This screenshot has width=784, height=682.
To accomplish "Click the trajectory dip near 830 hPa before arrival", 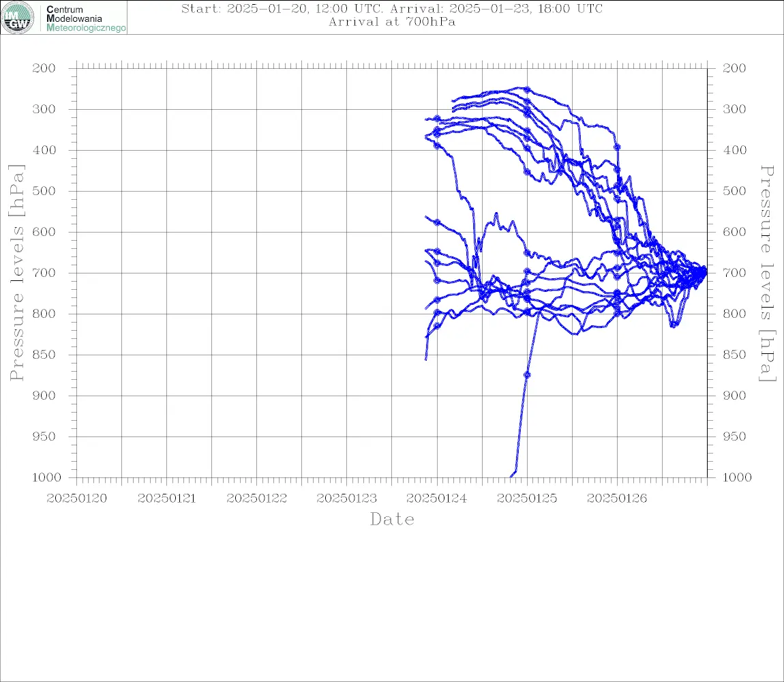I will [x=674, y=324].
